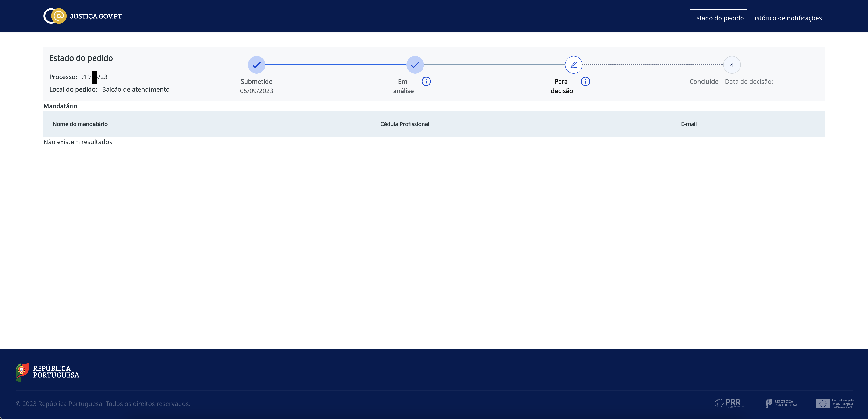Click the Não existem resultados message
868x419 pixels.
(x=79, y=142)
